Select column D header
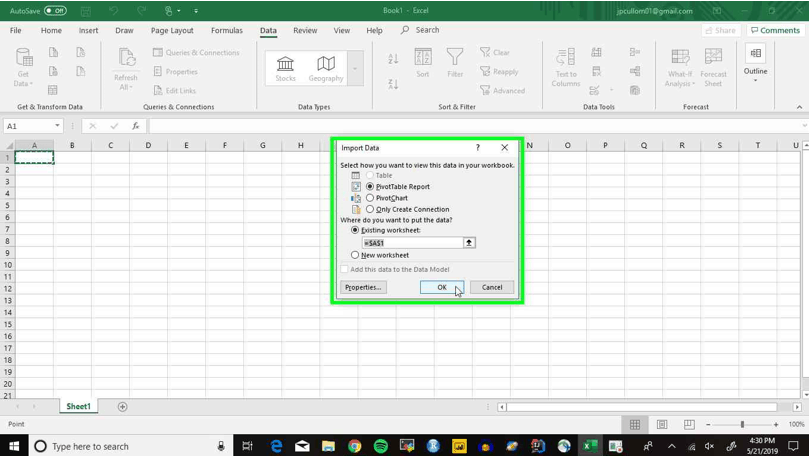Viewport: 809px width, 456px height. (x=148, y=145)
